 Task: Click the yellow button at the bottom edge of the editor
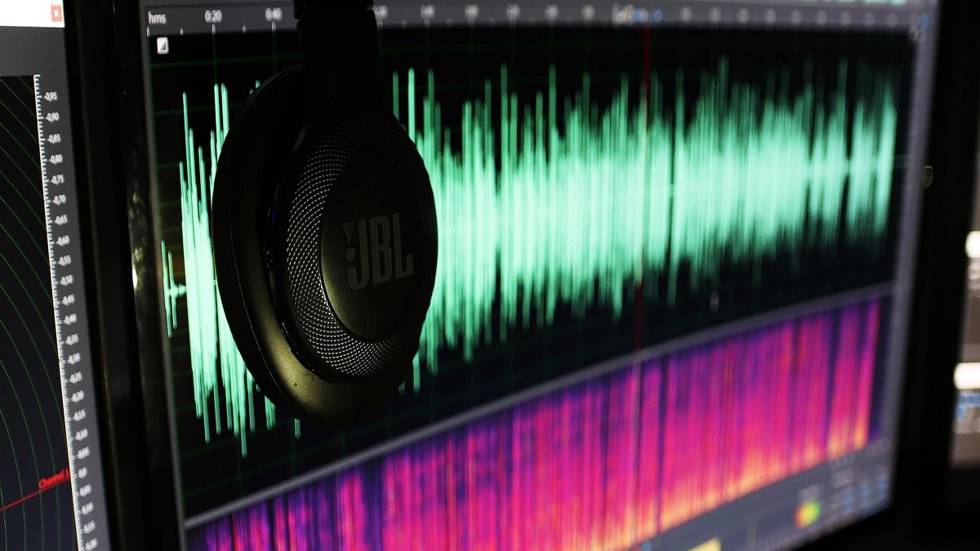705,544
